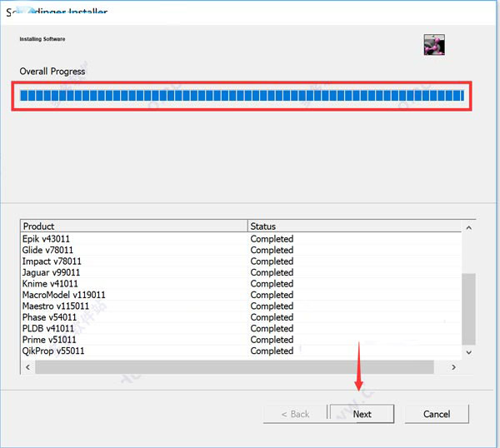The height and width of the screenshot is (448, 500).
Task: Click the horizontal scrollbar thumb
Action: pos(234,367)
